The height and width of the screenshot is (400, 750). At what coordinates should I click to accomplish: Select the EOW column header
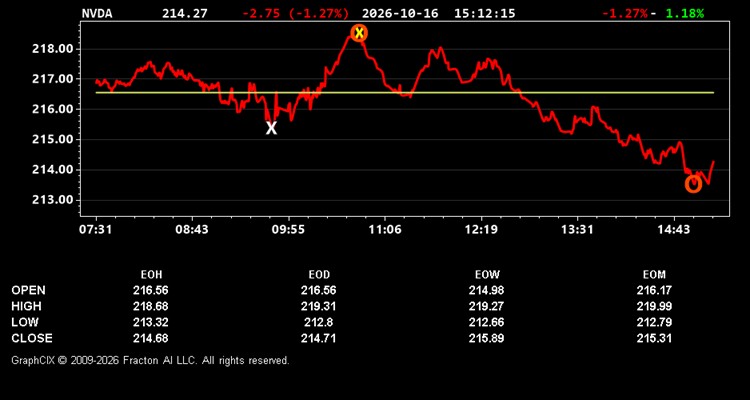point(487,275)
